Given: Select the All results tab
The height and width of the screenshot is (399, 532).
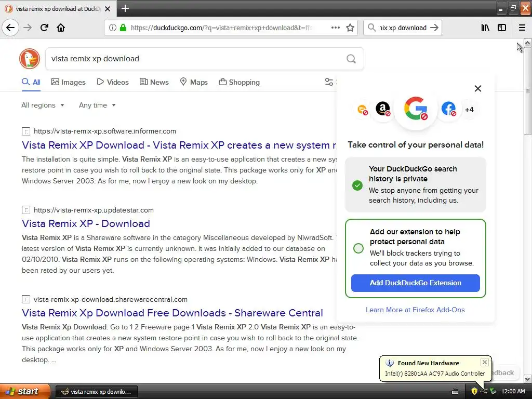Looking at the screenshot, I should click(31, 82).
